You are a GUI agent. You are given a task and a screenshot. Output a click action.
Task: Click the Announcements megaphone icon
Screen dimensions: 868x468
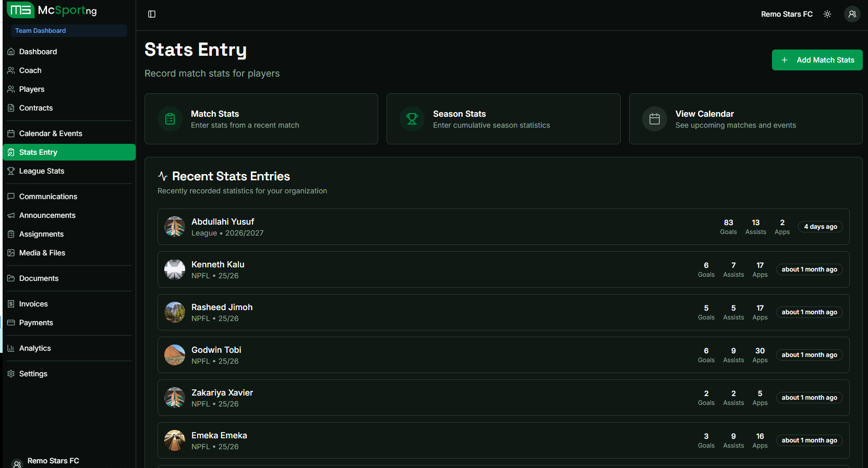pyautogui.click(x=11, y=215)
